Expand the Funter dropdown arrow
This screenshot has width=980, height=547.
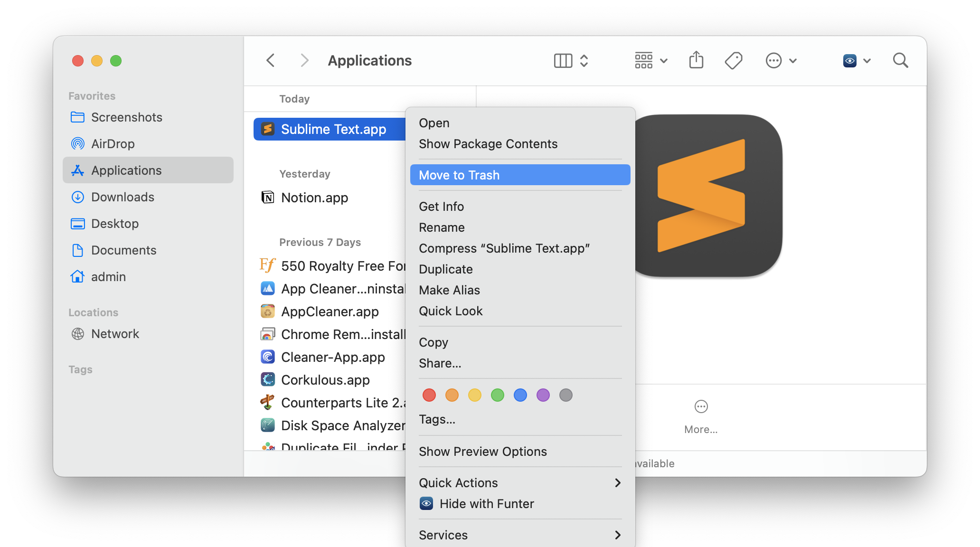[867, 61]
